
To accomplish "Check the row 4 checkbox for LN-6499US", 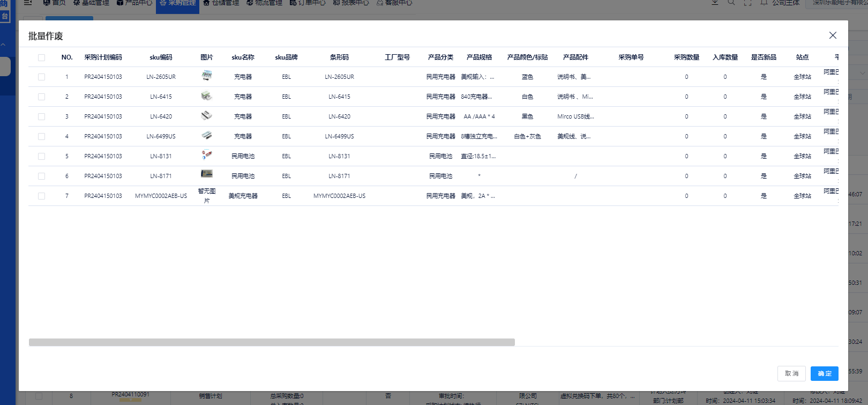I will tap(41, 137).
